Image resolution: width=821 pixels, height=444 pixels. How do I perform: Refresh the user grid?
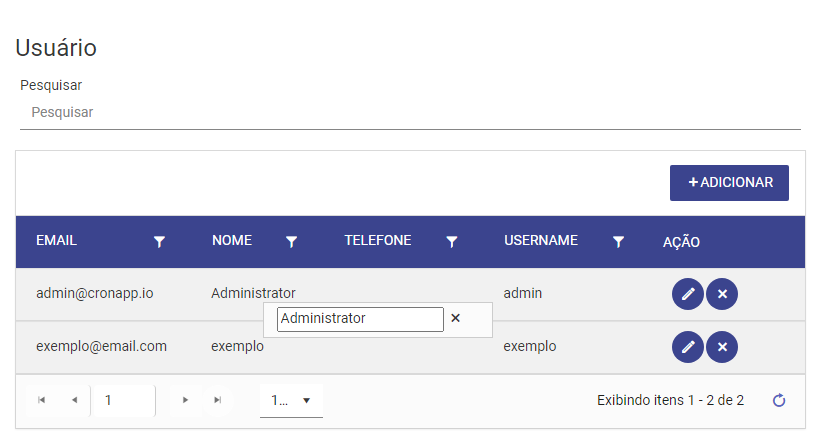[779, 401]
